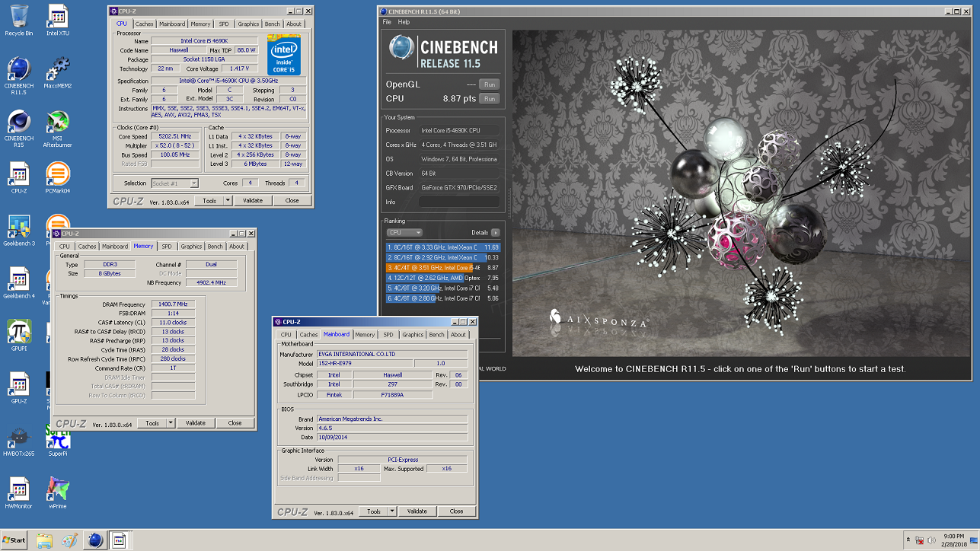Launch HWBOTx265 desktop icon
Image resolution: width=980 pixels, height=551 pixels.
pyautogui.click(x=19, y=441)
